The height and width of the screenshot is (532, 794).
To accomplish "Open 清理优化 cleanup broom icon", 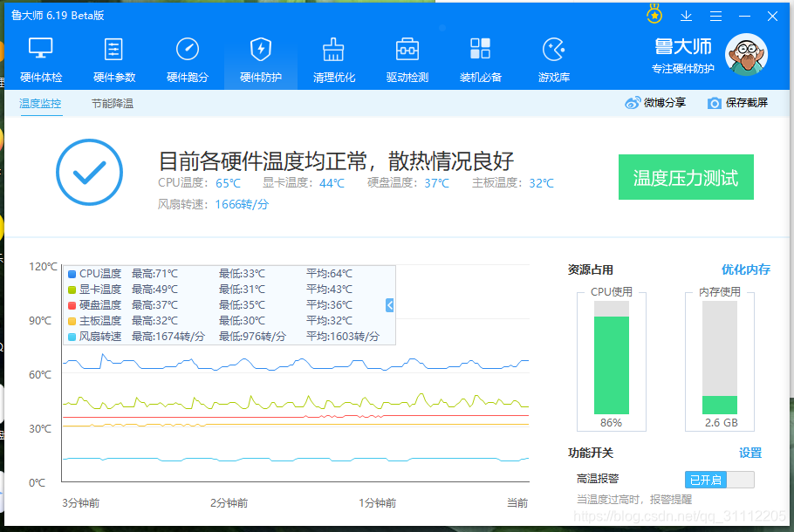I will 333,49.
